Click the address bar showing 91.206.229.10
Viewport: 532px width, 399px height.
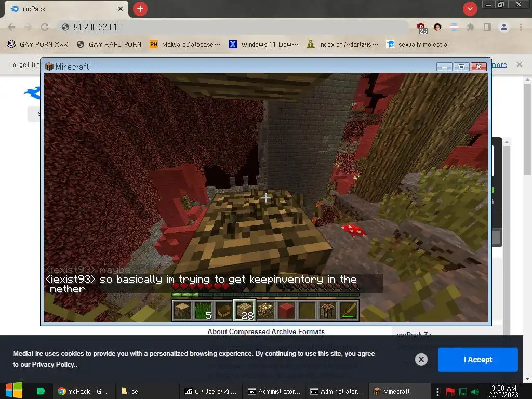tap(234, 27)
